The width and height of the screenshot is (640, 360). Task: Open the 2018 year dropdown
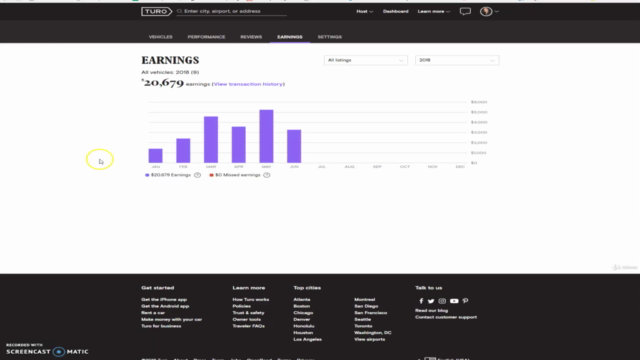tap(457, 60)
